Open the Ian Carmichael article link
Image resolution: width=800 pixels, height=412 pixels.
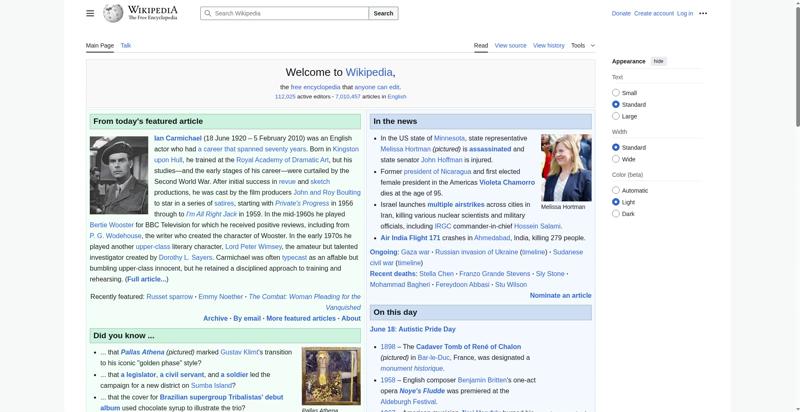pos(178,138)
